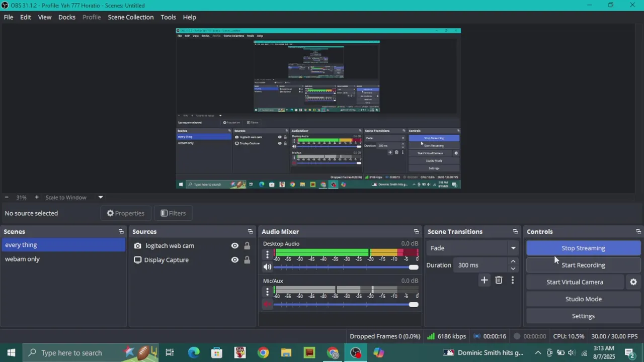
Task: Open Microsoft Edge from the taskbar
Action: pyautogui.click(x=194, y=353)
